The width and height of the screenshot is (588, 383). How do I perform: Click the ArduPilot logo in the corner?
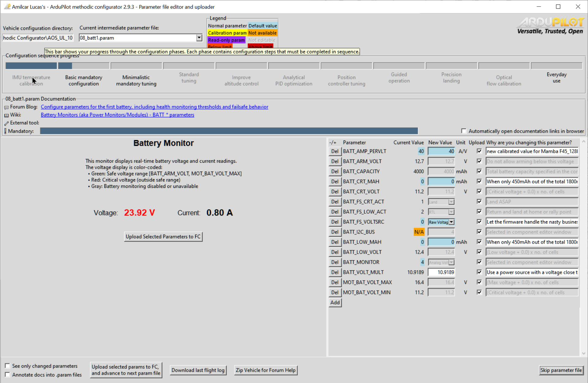point(550,26)
